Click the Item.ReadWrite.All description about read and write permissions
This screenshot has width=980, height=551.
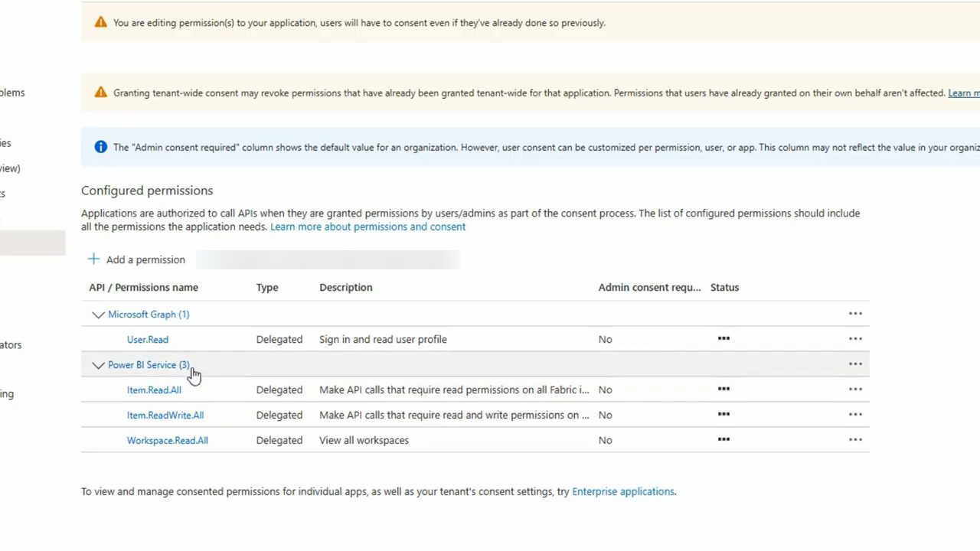pos(454,415)
